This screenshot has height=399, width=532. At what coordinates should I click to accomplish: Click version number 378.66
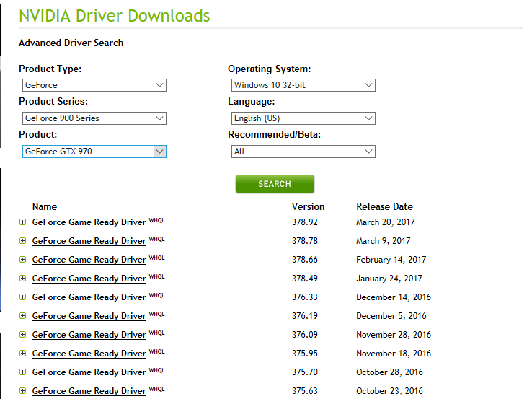click(305, 260)
